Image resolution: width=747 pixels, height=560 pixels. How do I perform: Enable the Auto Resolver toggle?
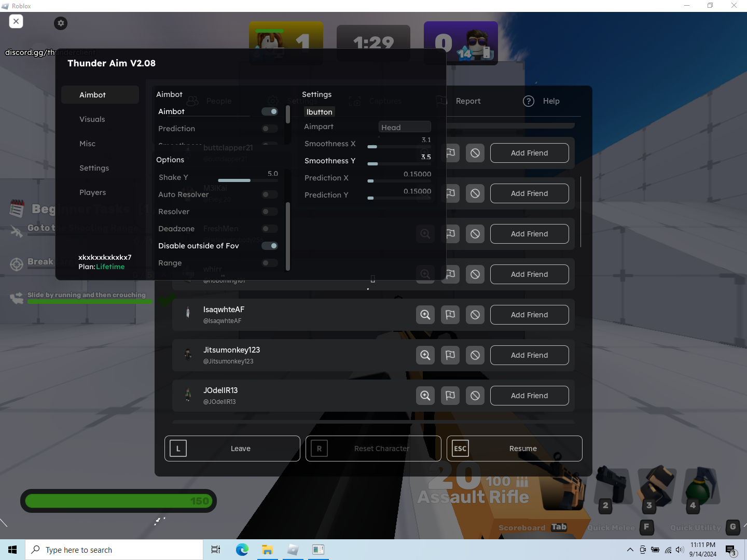click(x=270, y=194)
